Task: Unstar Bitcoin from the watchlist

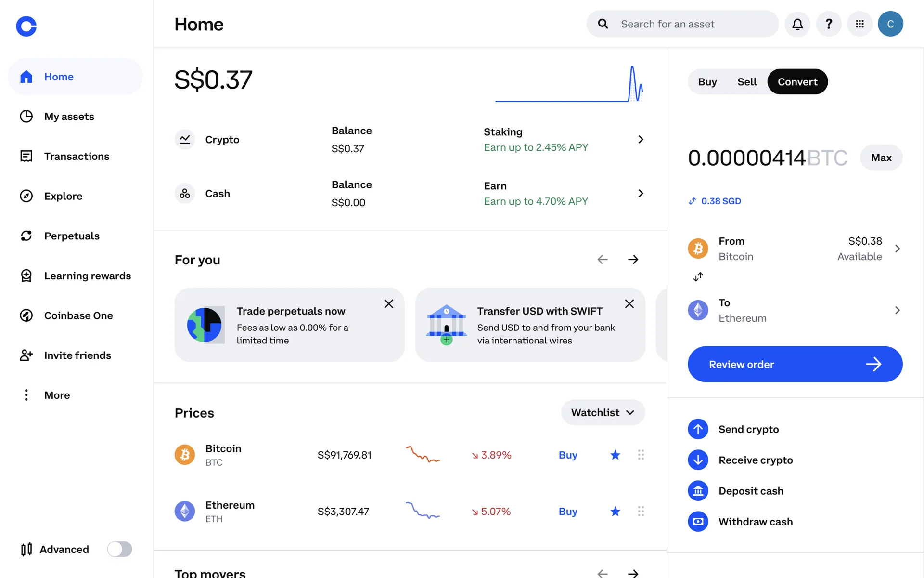Action: (615, 455)
